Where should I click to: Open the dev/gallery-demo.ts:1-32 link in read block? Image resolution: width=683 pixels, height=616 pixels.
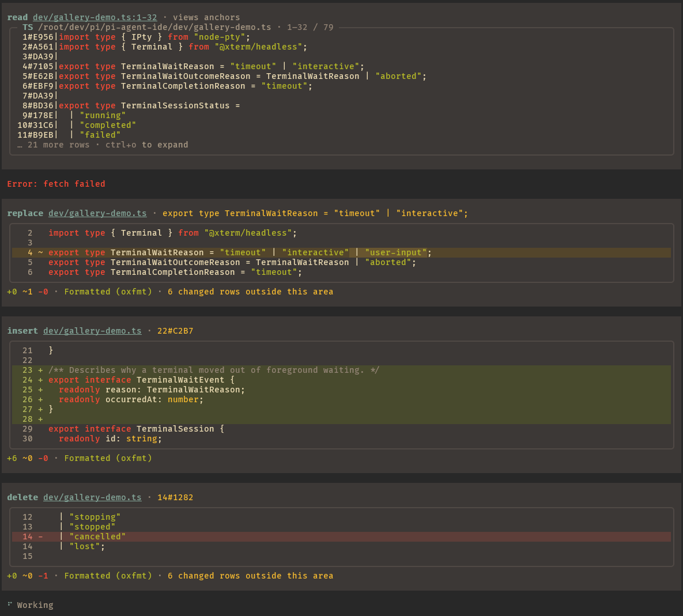point(95,17)
